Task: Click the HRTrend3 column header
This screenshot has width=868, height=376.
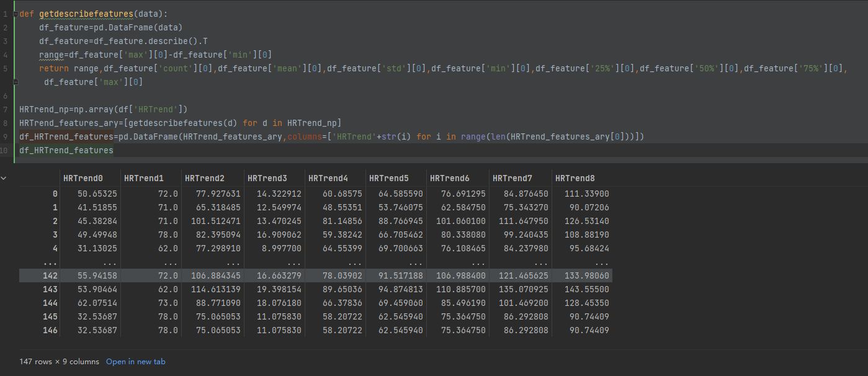Action: [267, 178]
